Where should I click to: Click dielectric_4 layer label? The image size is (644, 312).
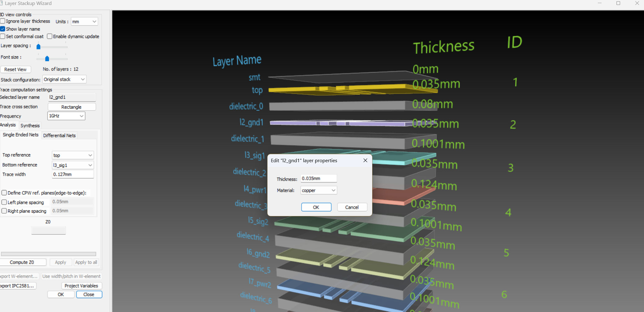[x=253, y=236]
